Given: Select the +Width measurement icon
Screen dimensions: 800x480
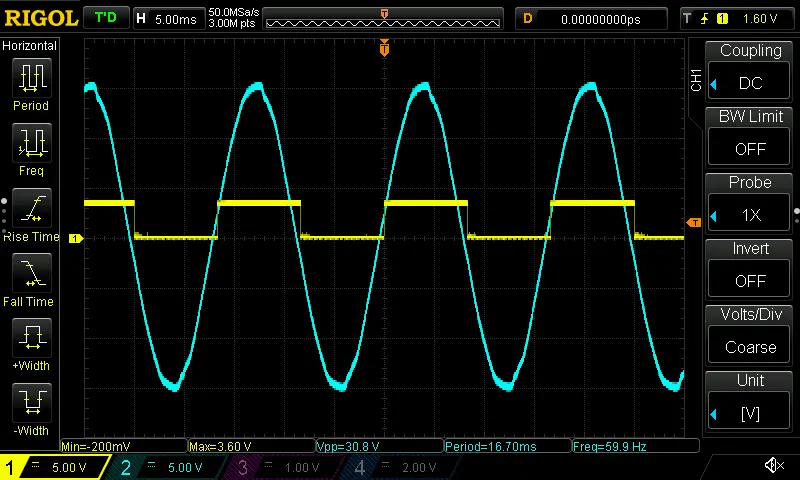Looking at the screenshot, I should point(31,338).
